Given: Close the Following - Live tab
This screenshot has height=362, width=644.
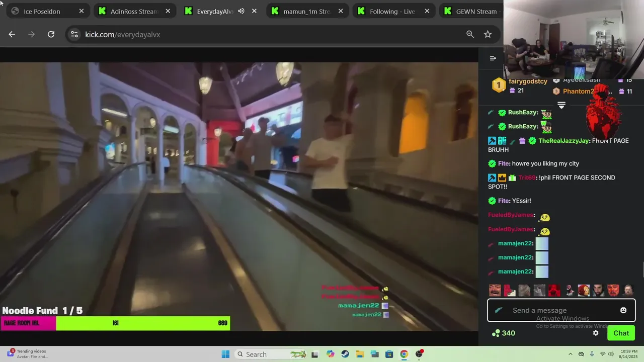Looking at the screenshot, I should tap(427, 11).
